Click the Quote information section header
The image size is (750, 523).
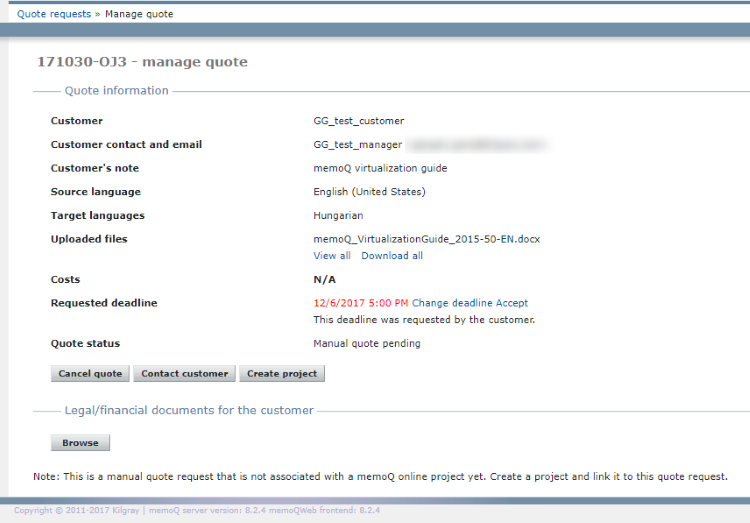coord(116,91)
